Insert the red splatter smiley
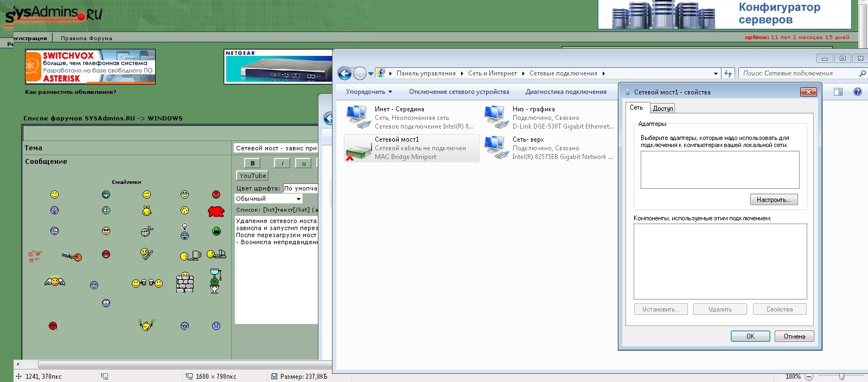Viewport: 868px width, 382px height. (x=34, y=256)
